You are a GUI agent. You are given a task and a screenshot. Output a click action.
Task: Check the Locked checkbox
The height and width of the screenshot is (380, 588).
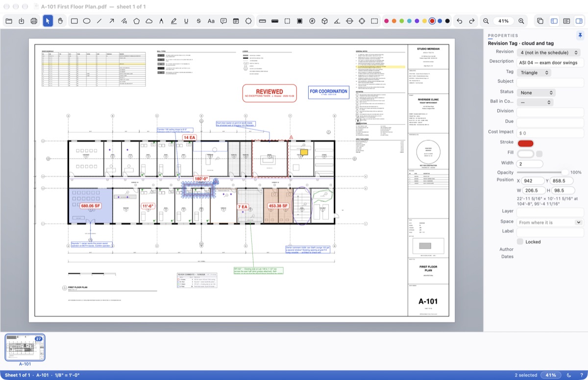[520, 242]
